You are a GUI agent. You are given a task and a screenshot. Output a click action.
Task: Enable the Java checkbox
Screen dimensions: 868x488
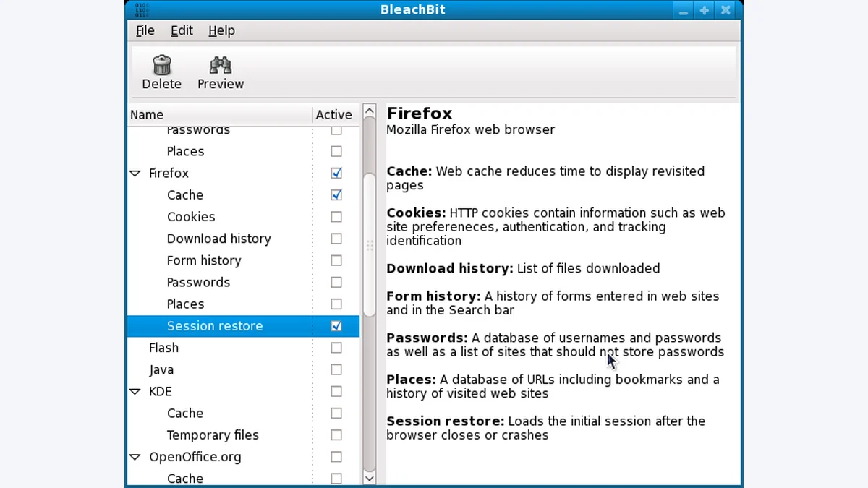coord(336,369)
